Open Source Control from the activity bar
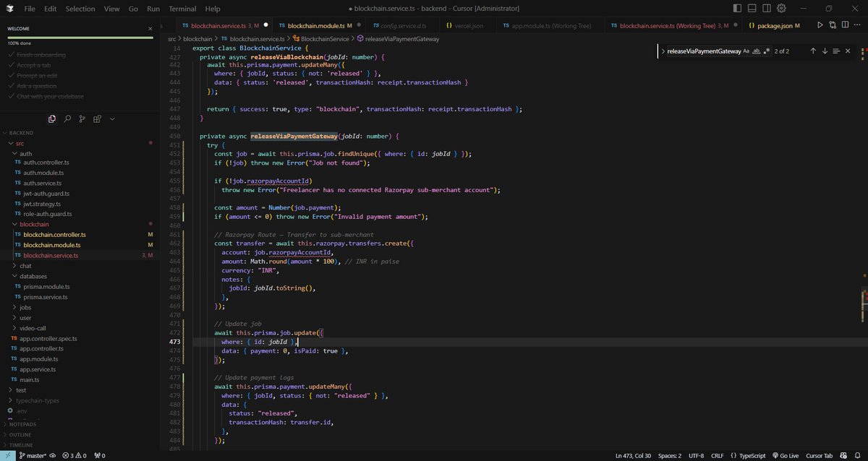Screen dimensions: 868x461 (x=82, y=119)
